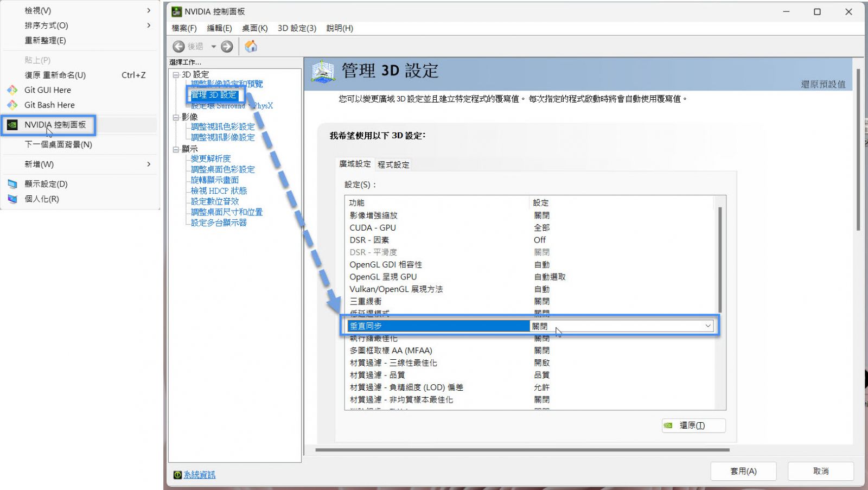Open 旋轉顯示畫面 link
868x490 pixels.
tap(214, 180)
